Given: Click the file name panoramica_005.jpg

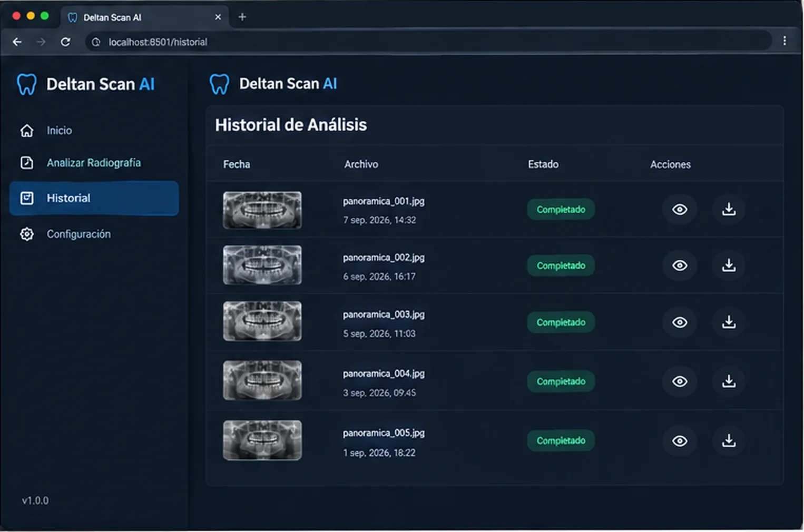Looking at the screenshot, I should pos(384,433).
